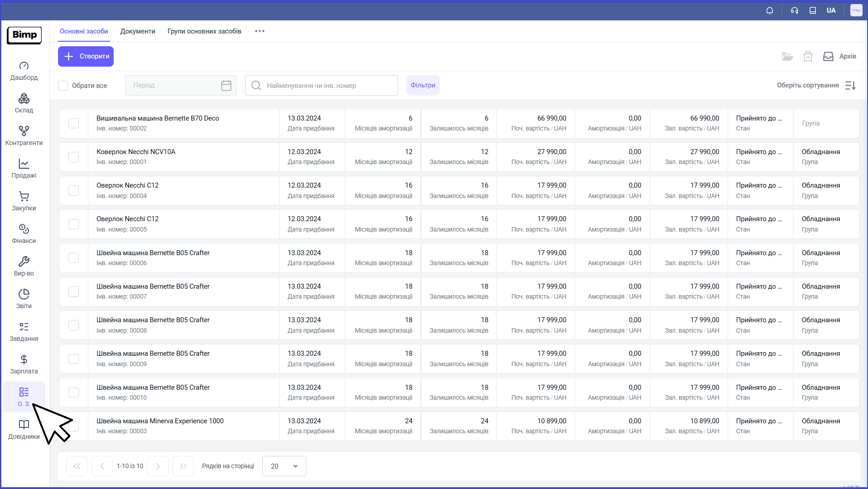Click the trash delete icon

click(x=808, y=57)
